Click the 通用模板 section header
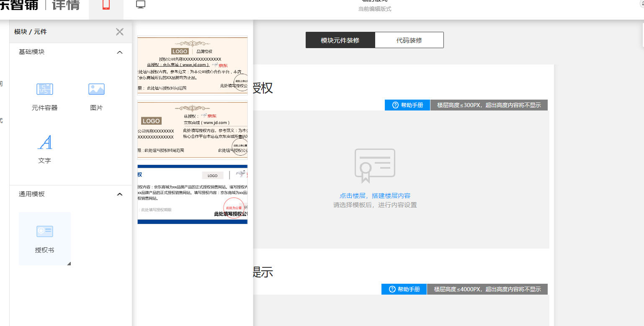The width and height of the screenshot is (644, 326). [x=32, y=194]
